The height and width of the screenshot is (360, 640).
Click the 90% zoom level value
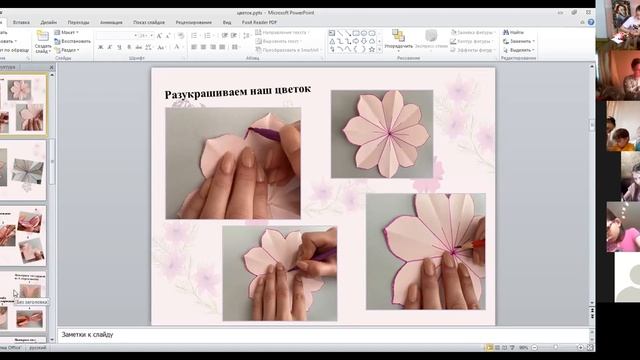point(523,348)
